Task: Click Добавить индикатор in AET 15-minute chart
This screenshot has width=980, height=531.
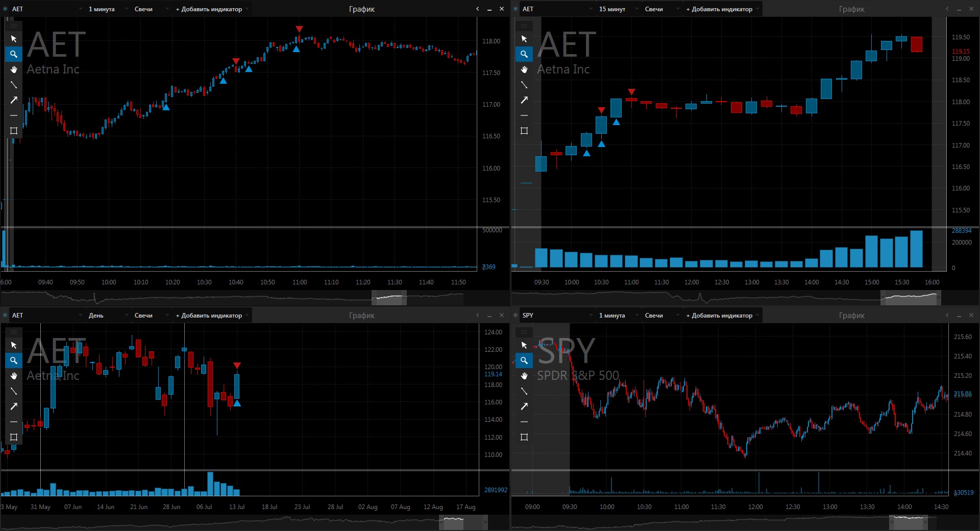Action: pos(722,9)
